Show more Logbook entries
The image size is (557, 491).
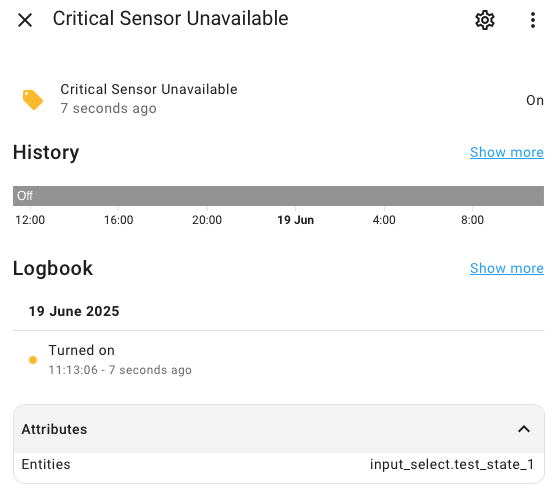click(x=507, y=268)
